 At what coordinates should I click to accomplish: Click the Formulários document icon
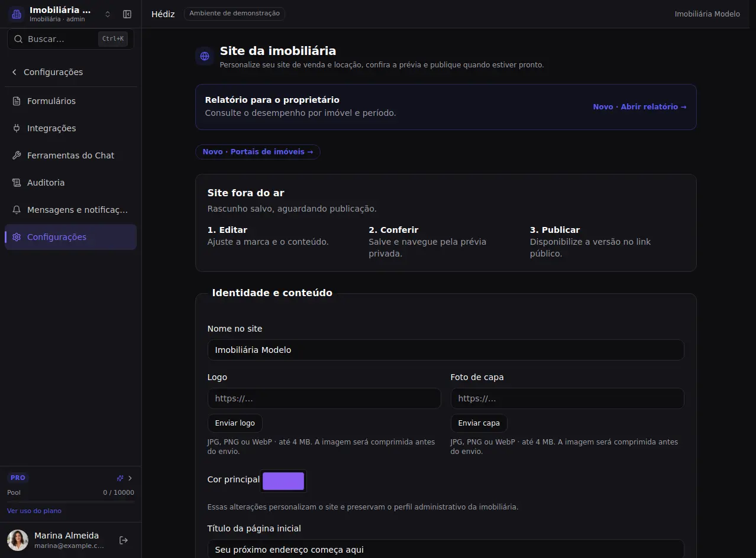[17, 101]
